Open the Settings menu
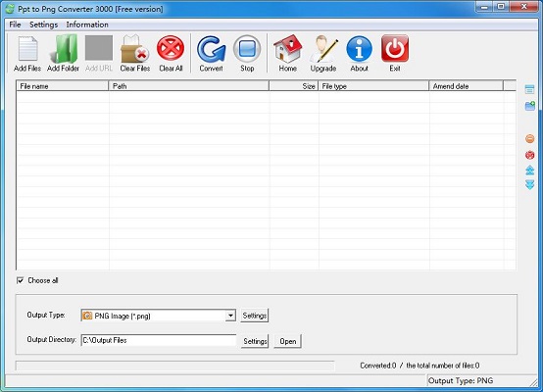This screenshot has height=392, width=543. tap(44, 24)
